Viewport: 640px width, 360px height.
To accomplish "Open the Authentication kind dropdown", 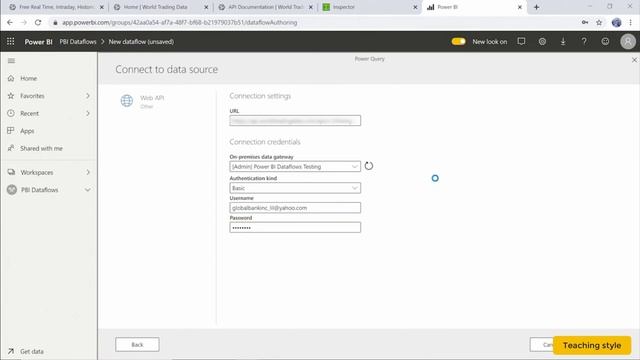I will click(x=295, y=188).
